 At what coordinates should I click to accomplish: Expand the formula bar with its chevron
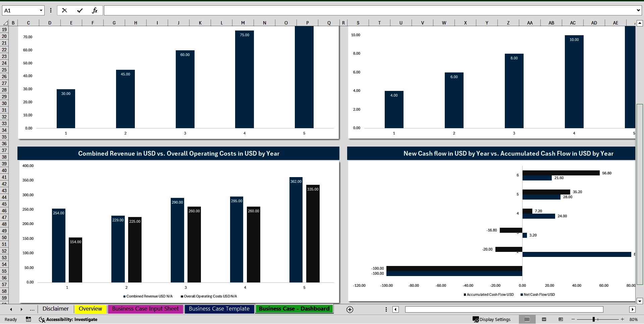pos(638,10)
